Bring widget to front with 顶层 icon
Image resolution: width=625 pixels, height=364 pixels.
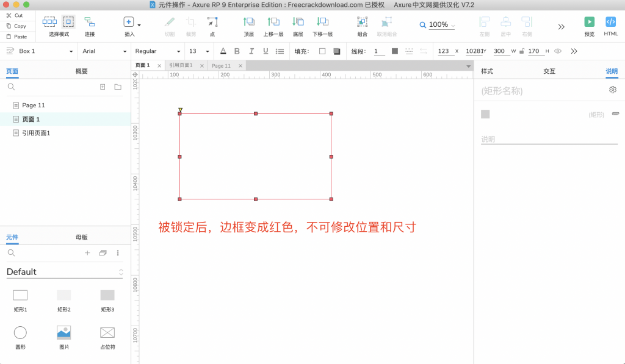(x=248, y=22)
